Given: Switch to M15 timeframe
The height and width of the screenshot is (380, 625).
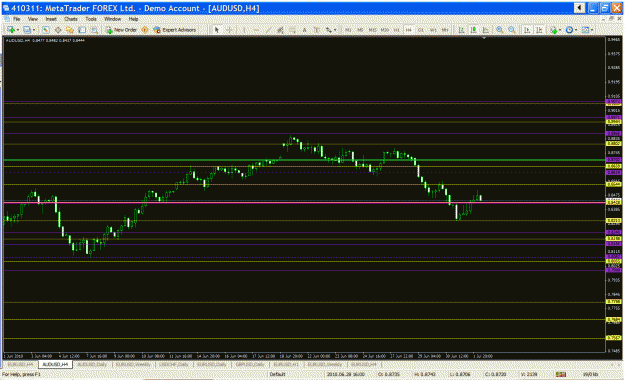Looking at the screenshot, I should (x=372, y=30).
